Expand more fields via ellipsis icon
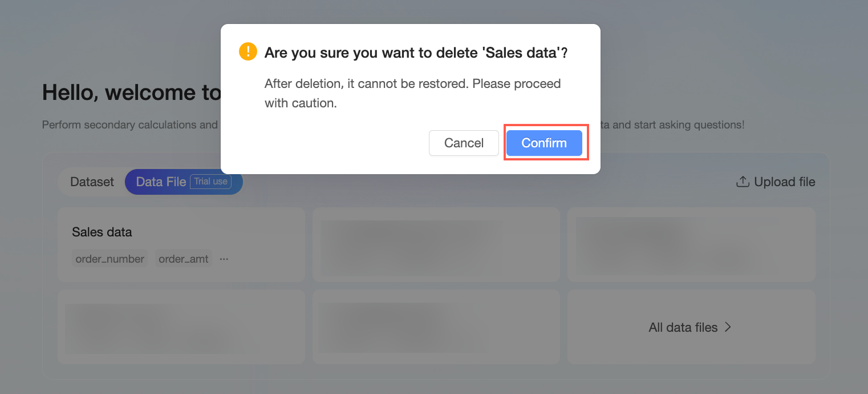The height and width of the screenshot is (394, 868). tap(224, 259)
